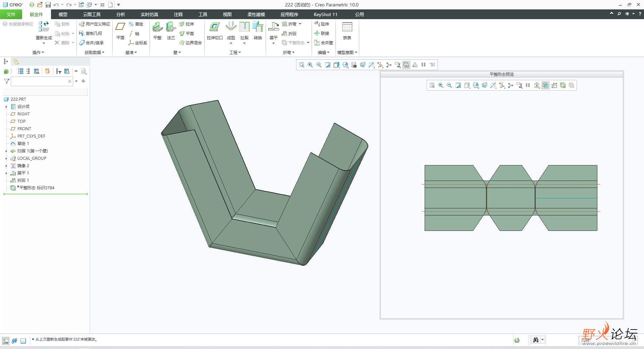The image size is (644, 349).
Task: Click the 展平 (Unbend) icon
Action: [273, 27]
